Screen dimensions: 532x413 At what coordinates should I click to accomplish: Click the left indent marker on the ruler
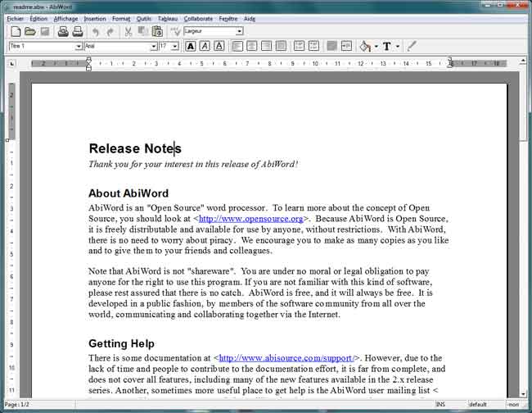click(88, 64)
